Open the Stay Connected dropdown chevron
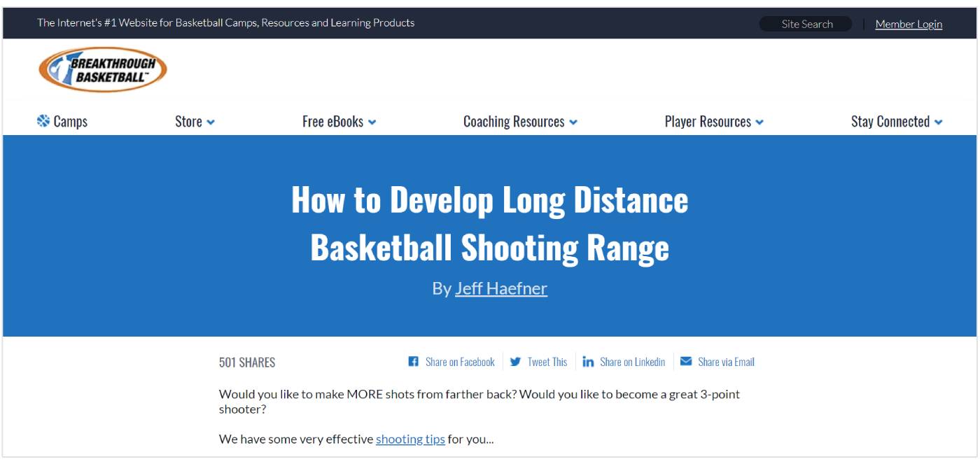Image resolution: width=980 pixels, height=464 pixels. pos(938,122)
